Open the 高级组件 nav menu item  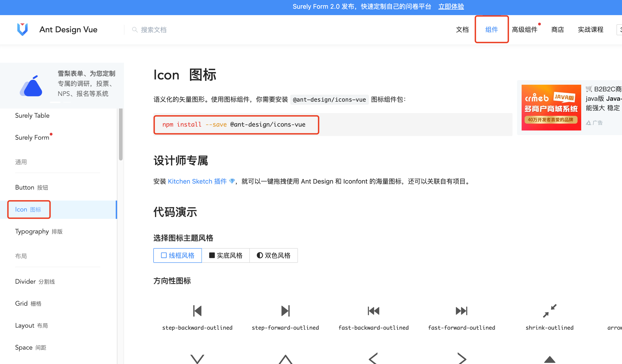(x=525, y=30)
